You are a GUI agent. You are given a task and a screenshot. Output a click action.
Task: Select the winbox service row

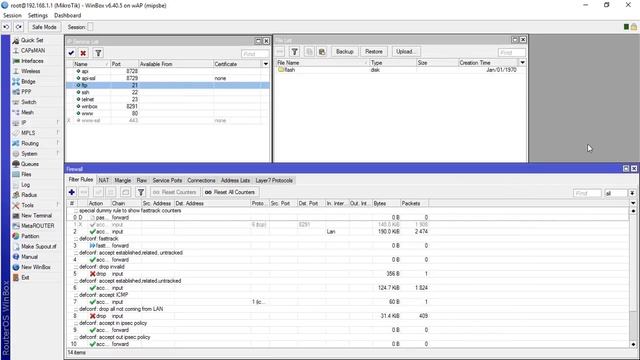pyautogui.click(x=168, y=107)
